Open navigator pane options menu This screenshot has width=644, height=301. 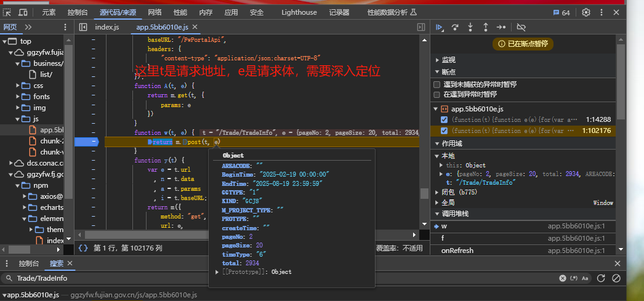pyautogui.click(x=65, y=27)
